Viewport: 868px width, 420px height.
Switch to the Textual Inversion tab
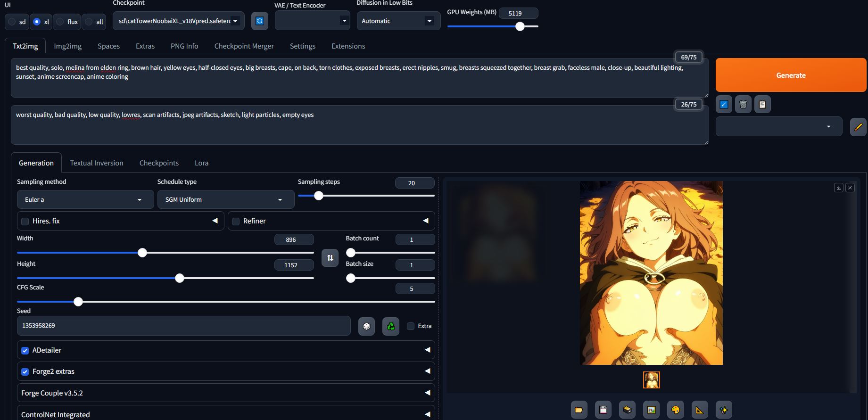tap(97, 163)
